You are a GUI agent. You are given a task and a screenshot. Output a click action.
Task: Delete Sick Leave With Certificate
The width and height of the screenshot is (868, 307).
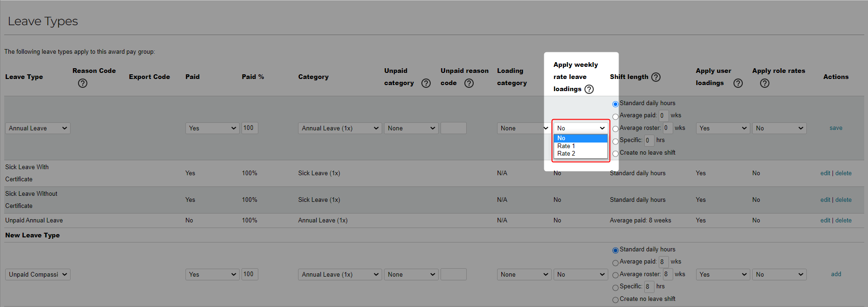coord(843,173)
